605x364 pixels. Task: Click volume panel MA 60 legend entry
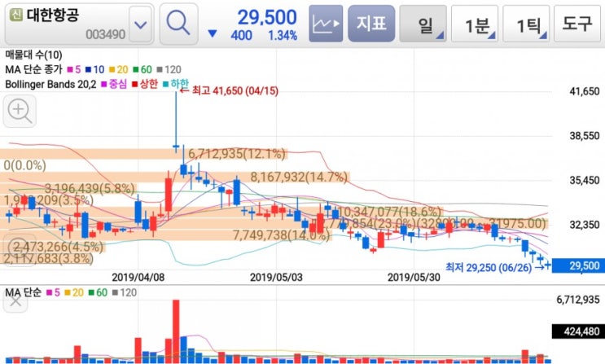[x=98, y=292]
